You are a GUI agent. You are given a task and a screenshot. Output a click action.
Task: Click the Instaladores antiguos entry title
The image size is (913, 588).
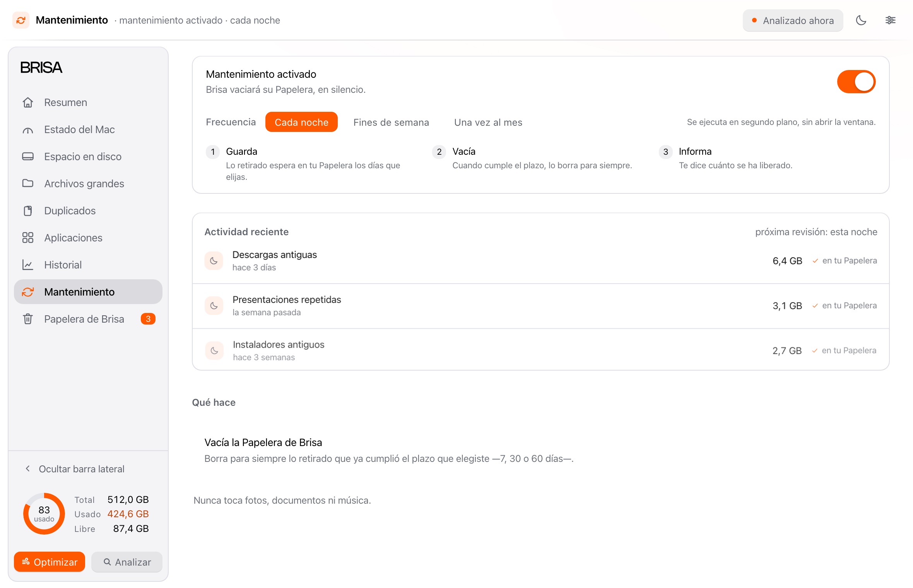coord(279,345)
